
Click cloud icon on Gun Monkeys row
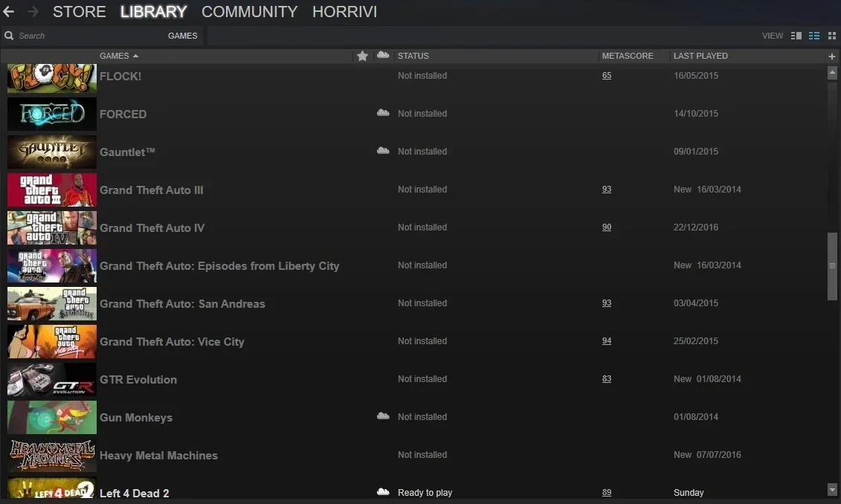[x=383, y=416]
